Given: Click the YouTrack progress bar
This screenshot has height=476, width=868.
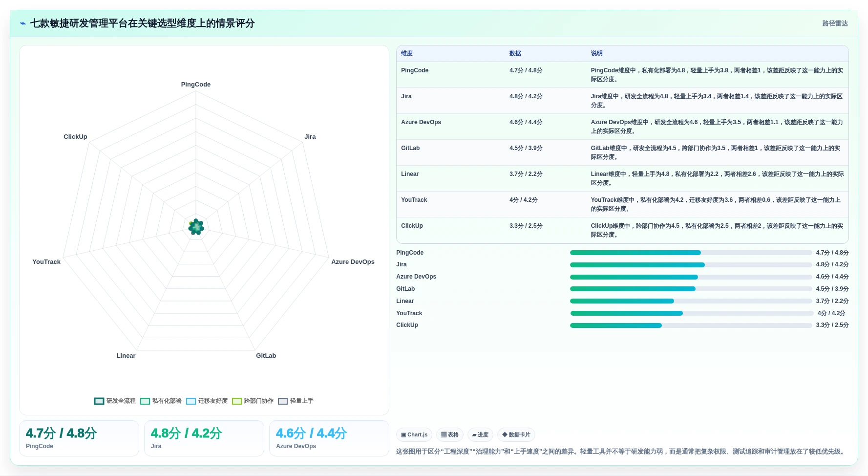Looking at the screenshot, I should point(692,313).
